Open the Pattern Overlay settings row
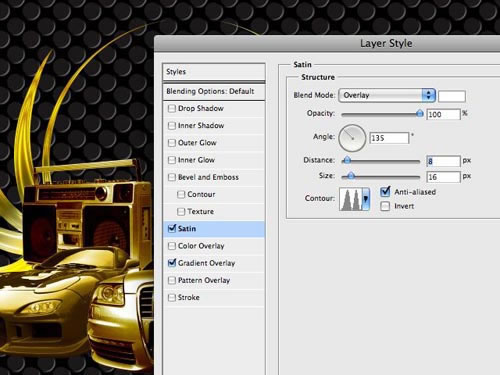This screenshot has width=500, height=375. tap(214, 280)
